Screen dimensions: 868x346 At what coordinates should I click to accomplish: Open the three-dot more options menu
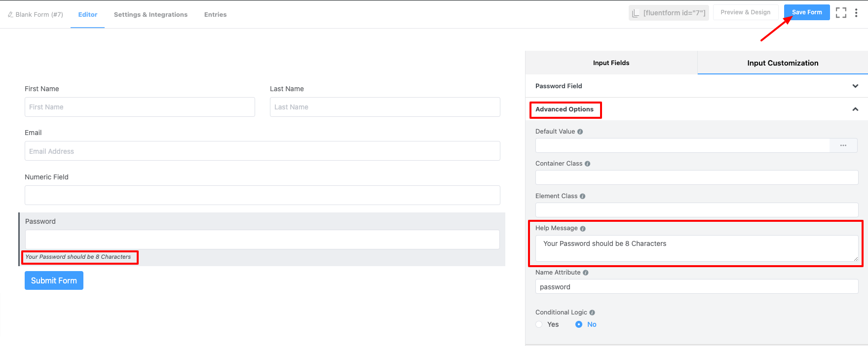coord(856,13)
